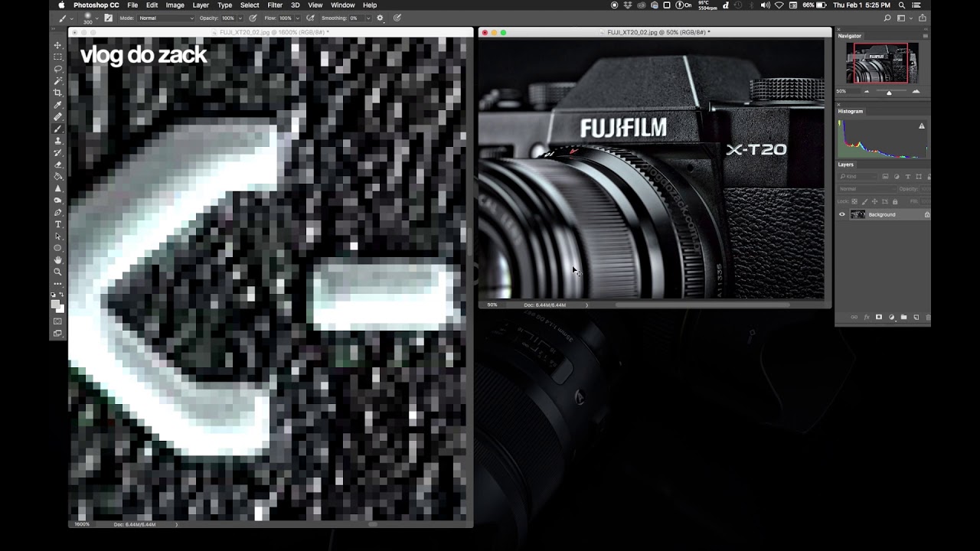This screenshot has width=980, height=551.
Task: Create a new layer
Action: (x=916, y=317)
